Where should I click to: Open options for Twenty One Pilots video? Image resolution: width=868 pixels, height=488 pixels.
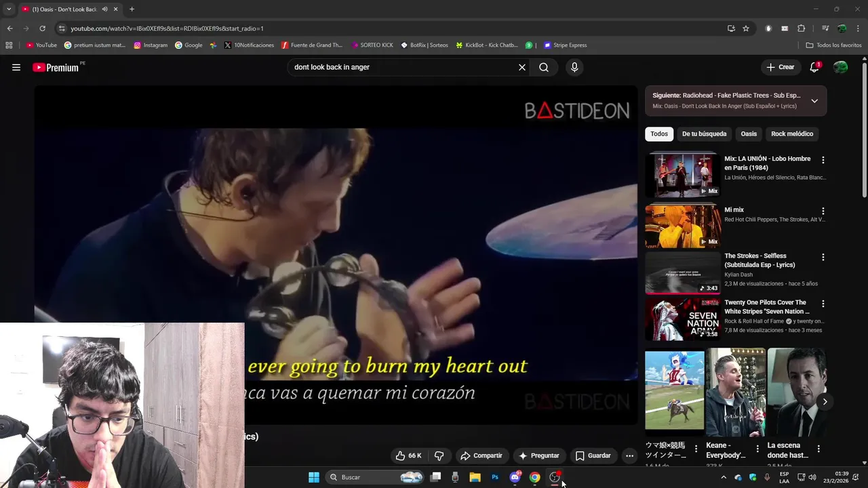(x=823, y=304)
